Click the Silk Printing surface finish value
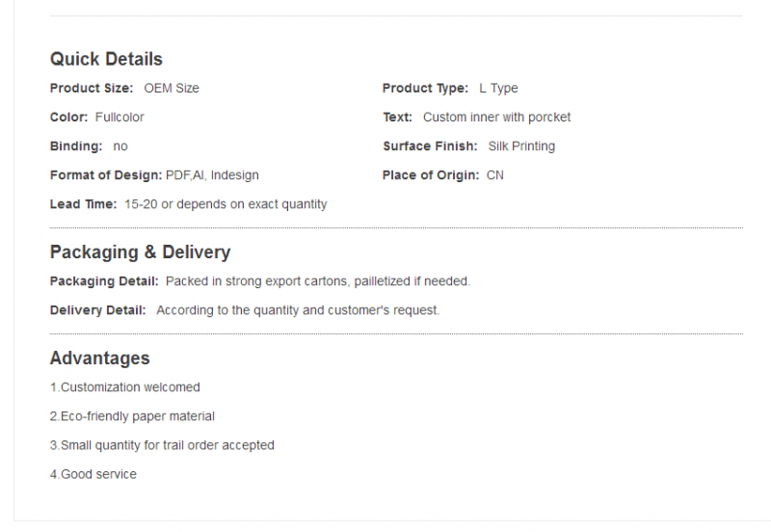 [521, 146]
